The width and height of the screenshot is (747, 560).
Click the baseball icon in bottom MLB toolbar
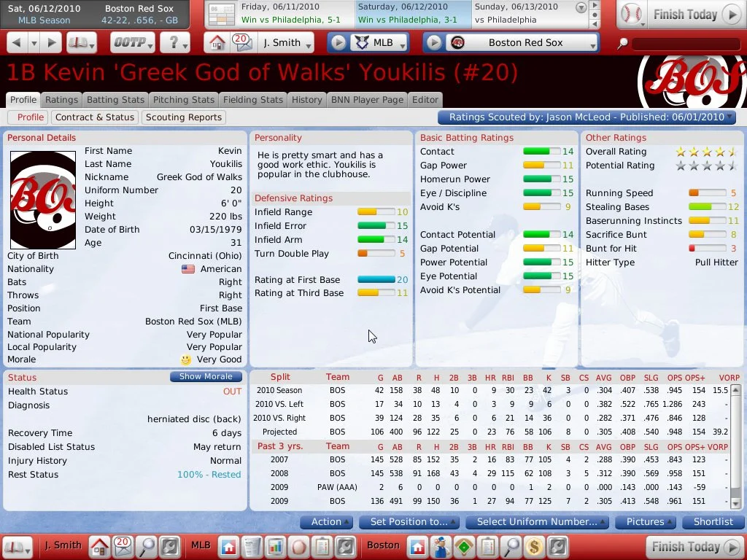coord(298,546)
